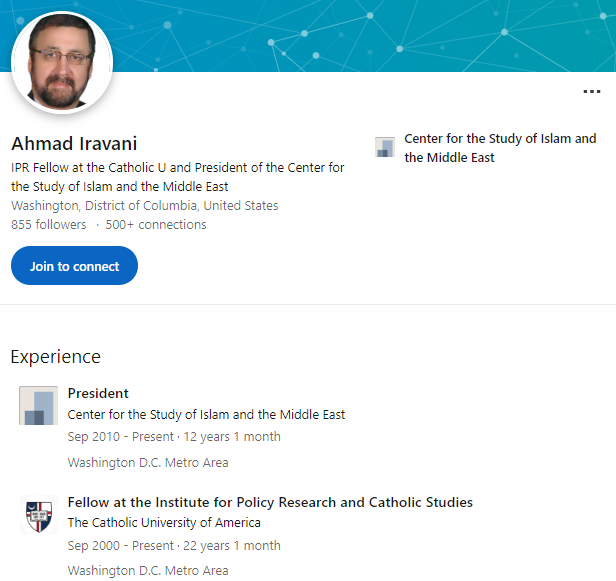Click the IPR Fellow headline text
Image resolution: width=616 pixels, height=581 pixels.
coord(178,177)
